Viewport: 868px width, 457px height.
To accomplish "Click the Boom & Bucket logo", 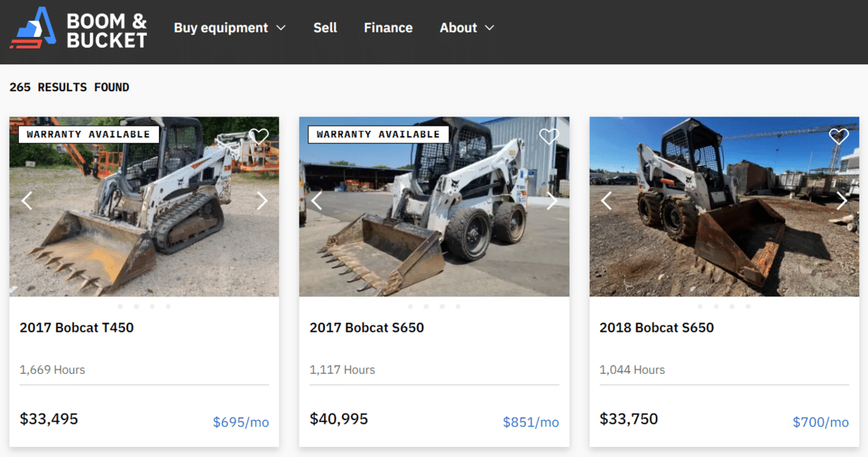I will point(78,29).
